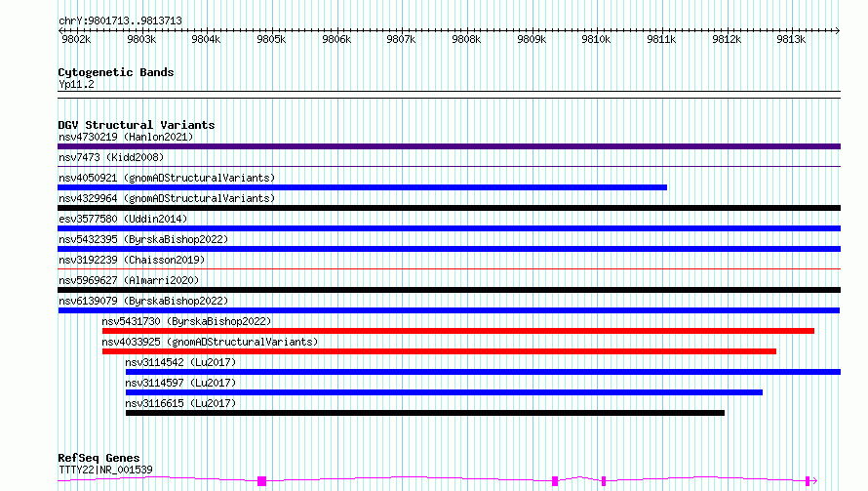Click the TTTY22 exon block near 9809k

[555, 481]
